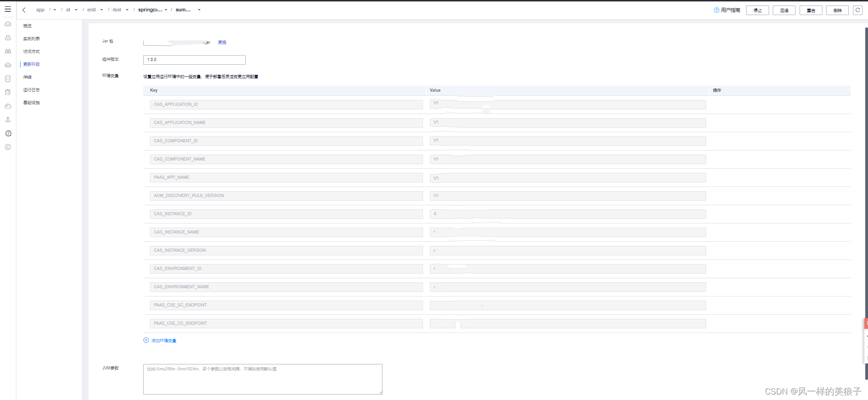Open the 访问方式 menu item
The width and height of the screenshot is (868, 400).
click(x=31, y=52)
